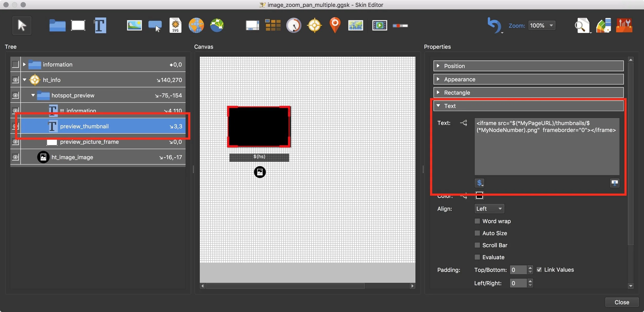Collapse the hotspot_preview tree folder
This screenshot has width=644, height=312.
[x=33, y=95]
